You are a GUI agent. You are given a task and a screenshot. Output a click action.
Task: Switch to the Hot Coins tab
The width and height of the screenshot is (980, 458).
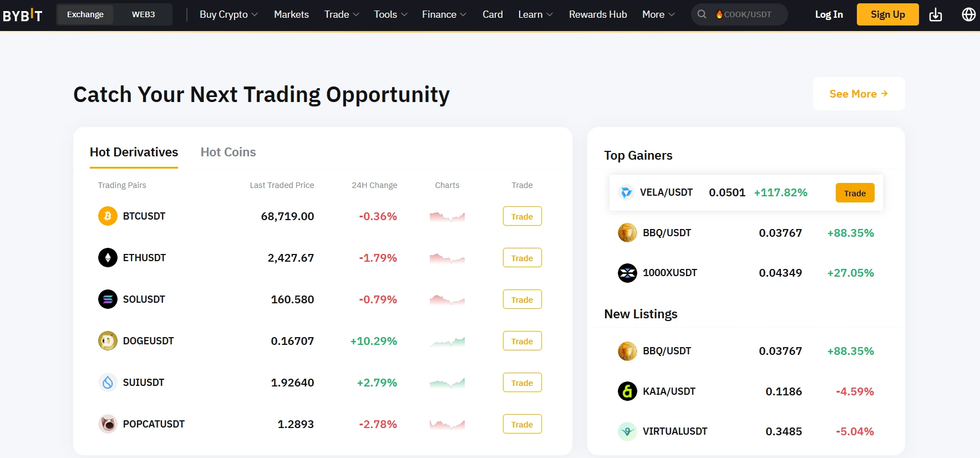pyautogui.click(x=228, y=152)
